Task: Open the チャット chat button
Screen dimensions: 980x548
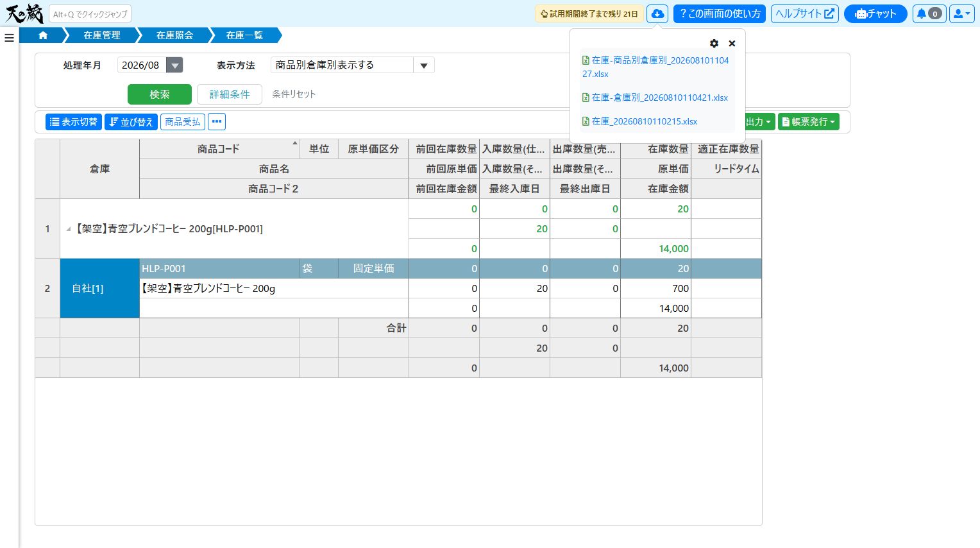Action: 875,13
